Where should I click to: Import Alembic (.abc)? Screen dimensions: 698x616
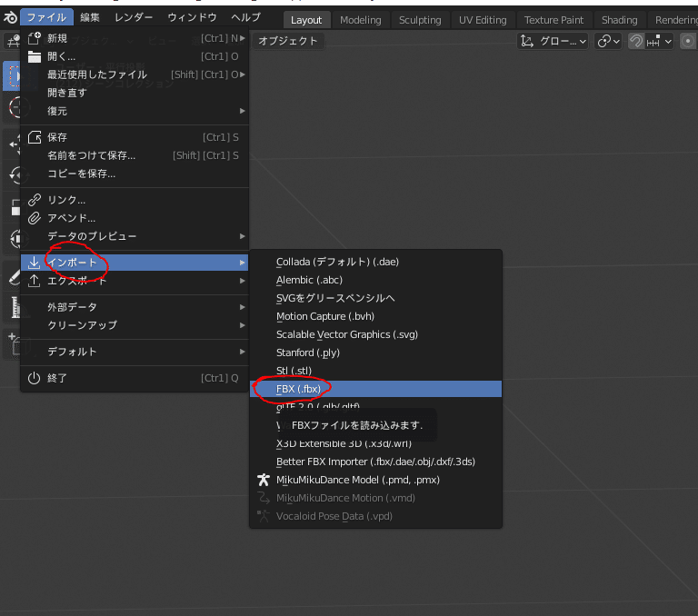click(x=375, y=281)
